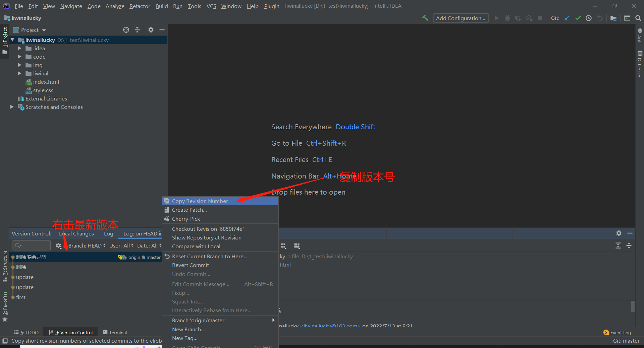The height and width of the screenshot is (348, 644).
Task: Click the tool-window quick access icon in status bar
Action: 5,341
